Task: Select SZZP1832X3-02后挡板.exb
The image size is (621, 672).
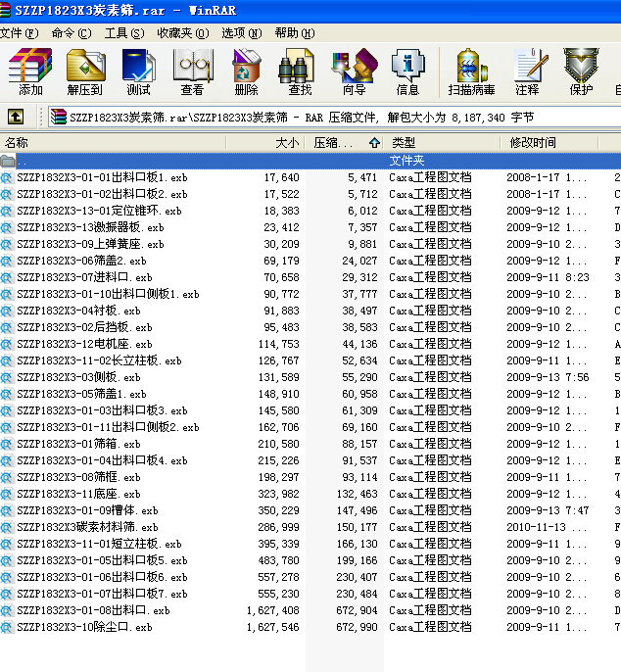Action: pyautogui.click(x=84, y=327)
